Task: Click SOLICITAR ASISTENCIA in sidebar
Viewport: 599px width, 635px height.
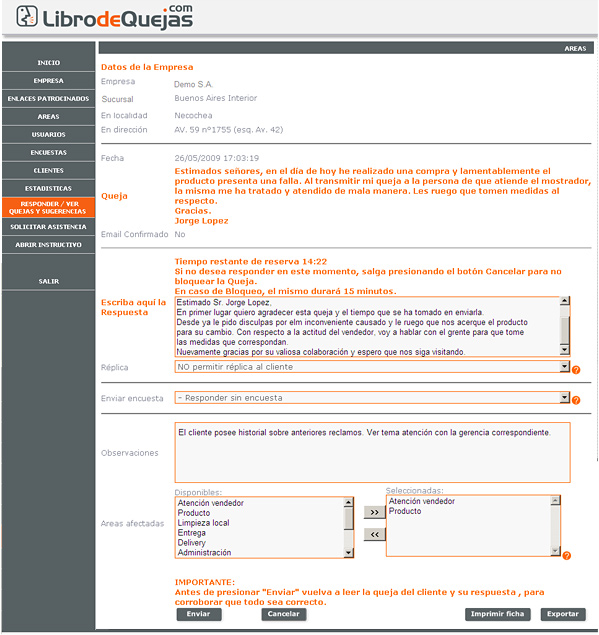Action: (x=49, y=227)
